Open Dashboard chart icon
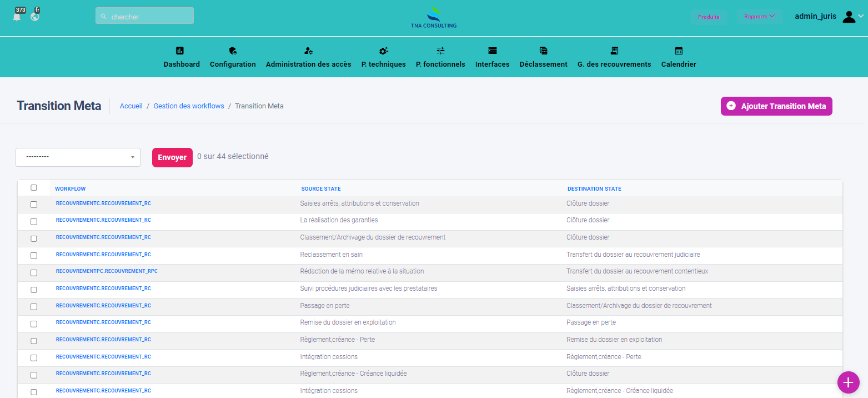868x398 pixels. click(x=179, y=51)
